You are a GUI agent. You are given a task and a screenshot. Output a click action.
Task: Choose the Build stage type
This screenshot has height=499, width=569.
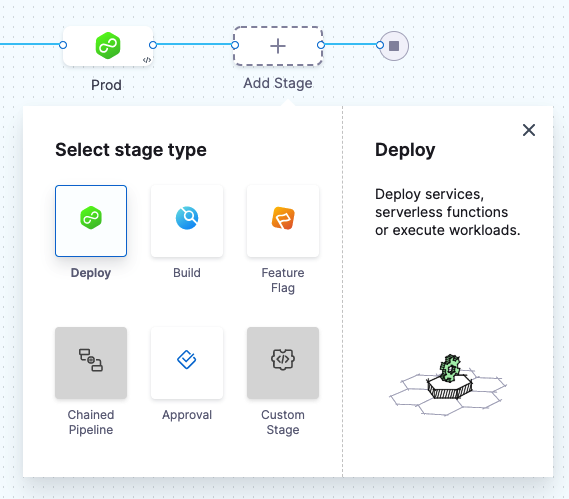click(187, 221)
